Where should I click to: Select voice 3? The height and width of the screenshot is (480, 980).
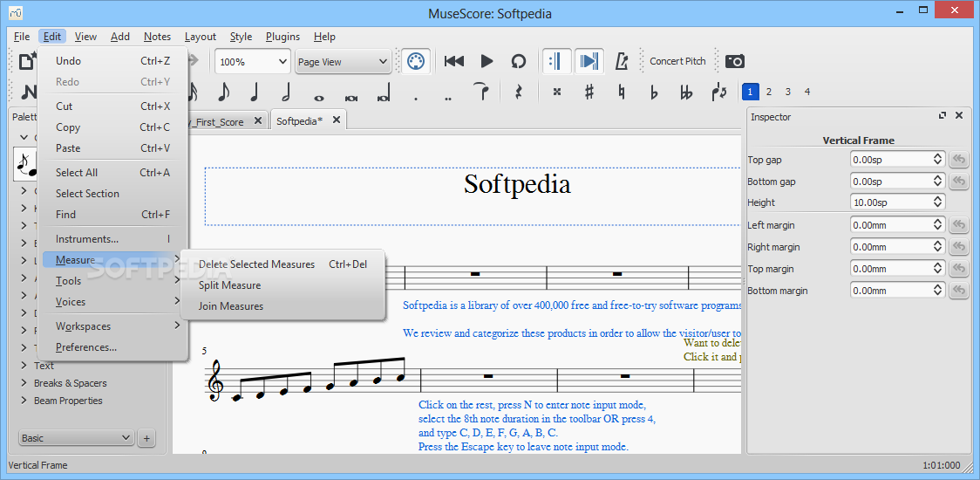pyautogui.click(x=788, y=92)
